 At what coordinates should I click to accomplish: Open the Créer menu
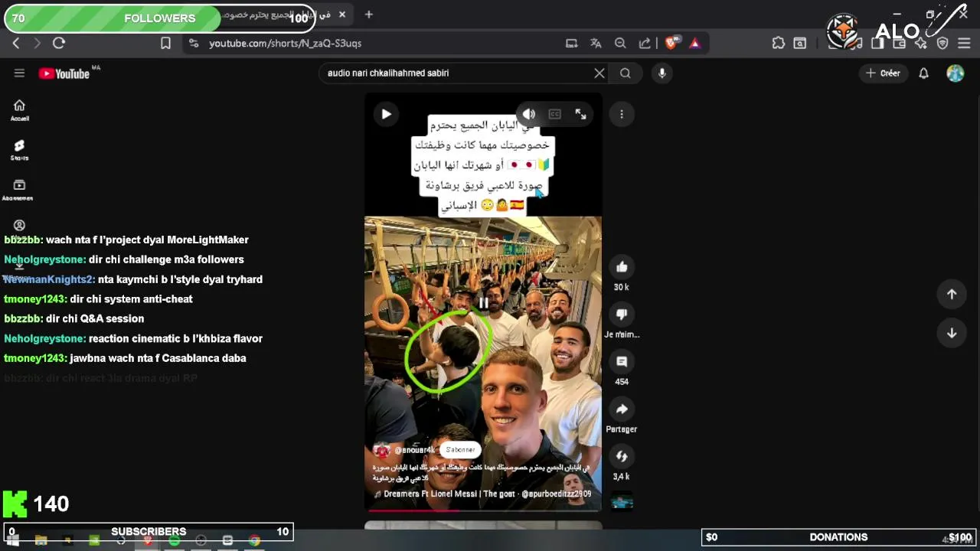tap(883, 73)
